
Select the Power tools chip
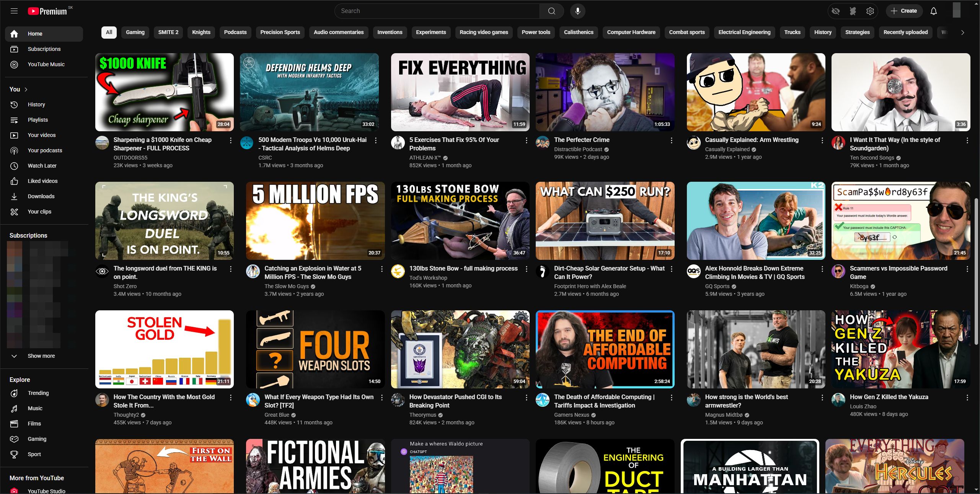(536, 32)
